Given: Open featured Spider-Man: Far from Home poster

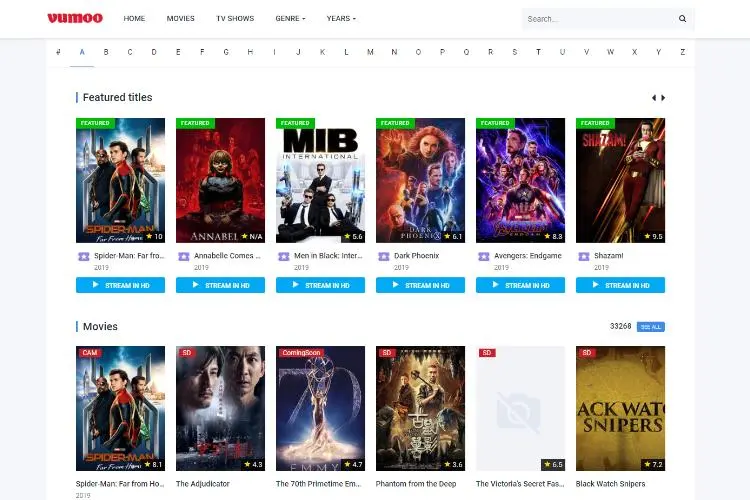Looking at the screenshot, I should 121,180.
